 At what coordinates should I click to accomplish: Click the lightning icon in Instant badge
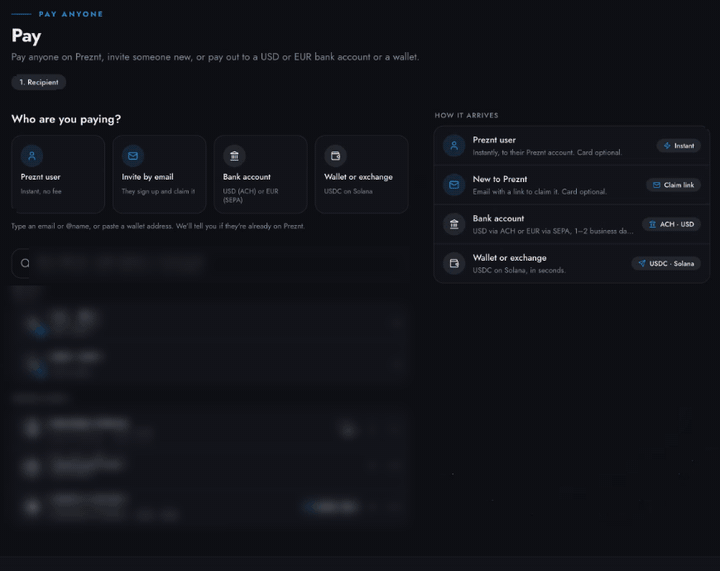[667, 146]
